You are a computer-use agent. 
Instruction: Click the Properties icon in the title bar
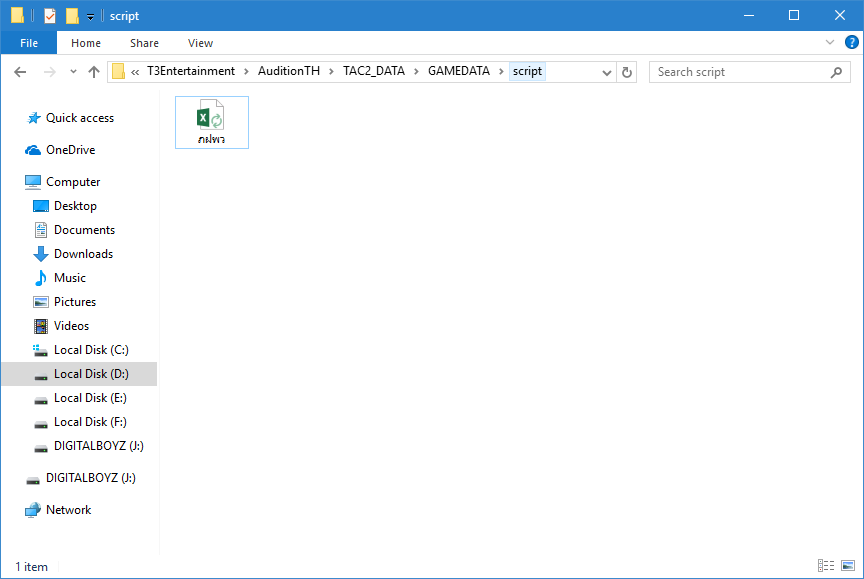point(50,16)
